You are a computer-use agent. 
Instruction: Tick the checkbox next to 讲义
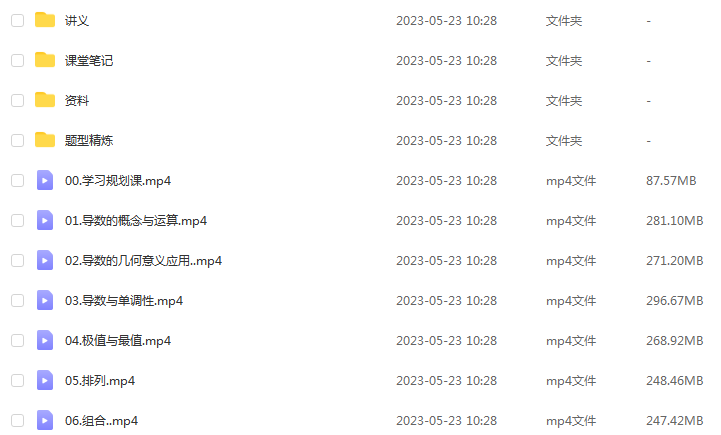point(17,20)
